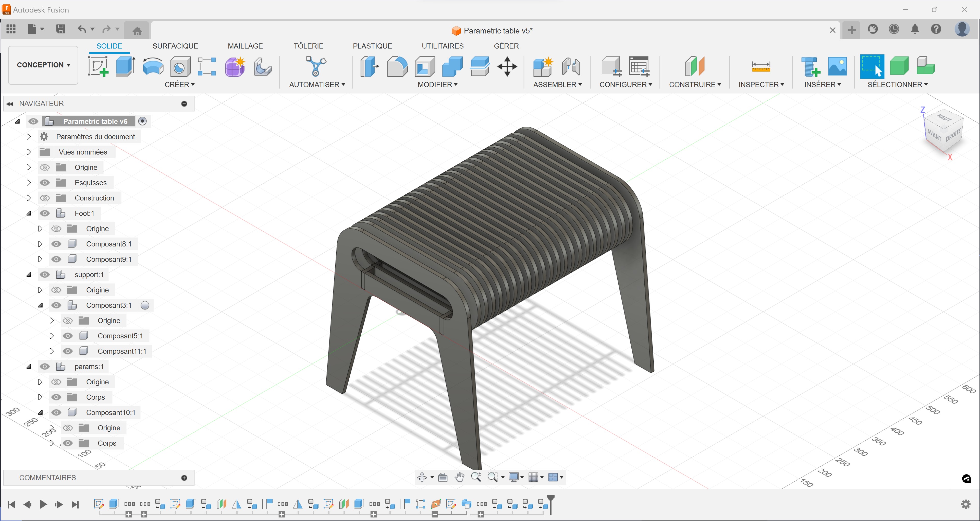Open the CONCEPTION workspace dropdown
980x521 pixels.
(x=43, y=65)
